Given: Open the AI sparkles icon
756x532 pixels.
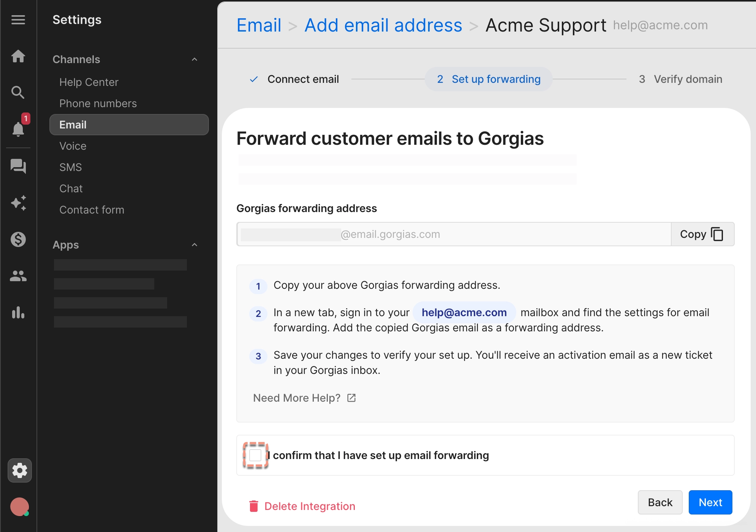Looking at the screenshot, I should click(18, 203).
